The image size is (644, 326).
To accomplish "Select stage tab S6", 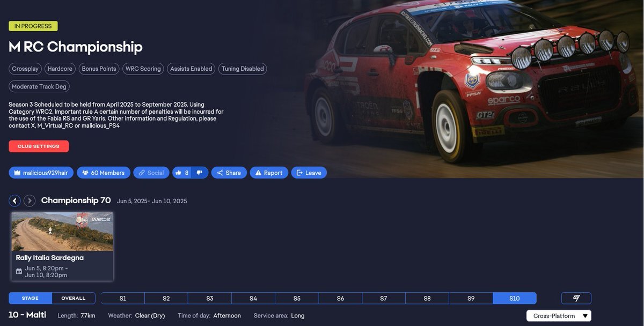I will click(x=340, y=298).
